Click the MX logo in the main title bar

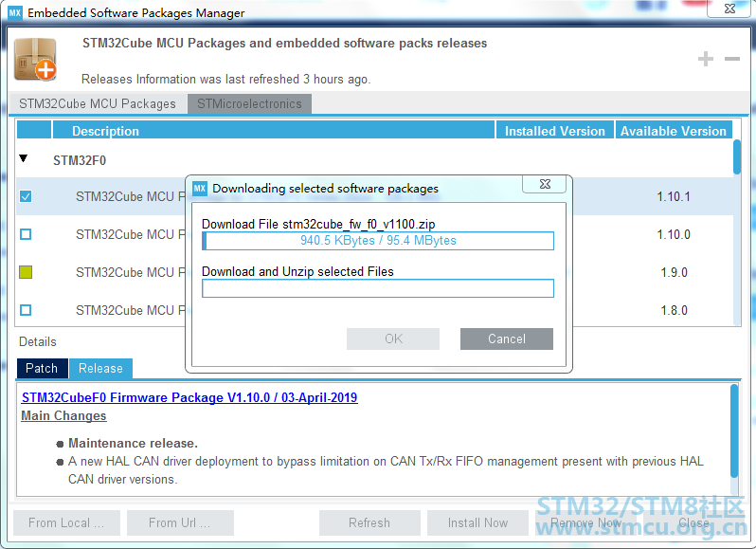click(15, 12)
